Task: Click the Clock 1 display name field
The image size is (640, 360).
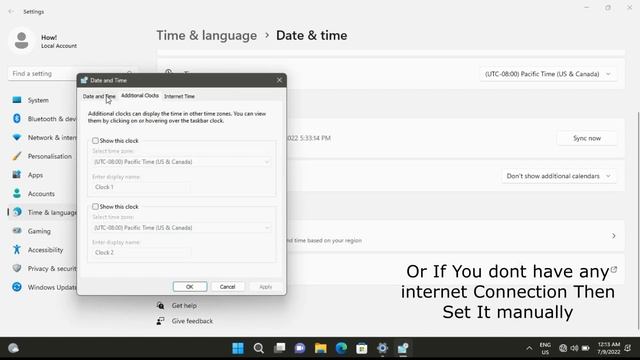Action: pos(141,187)
